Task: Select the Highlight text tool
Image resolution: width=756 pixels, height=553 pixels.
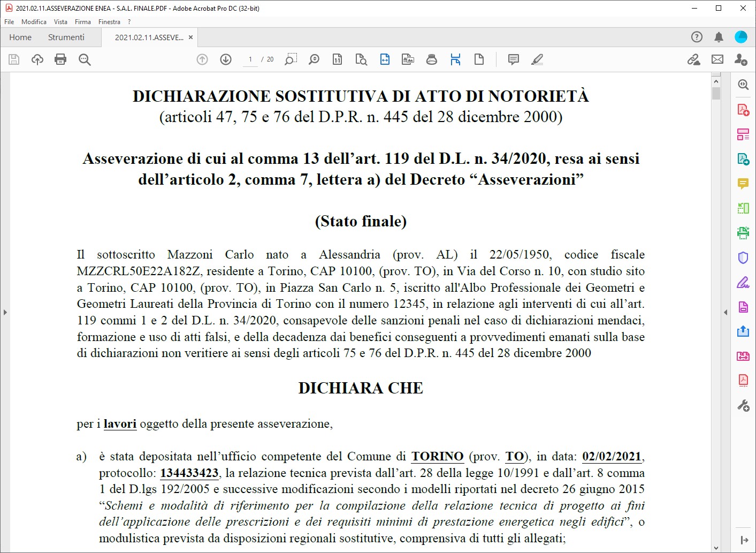Action: point(537,59)
